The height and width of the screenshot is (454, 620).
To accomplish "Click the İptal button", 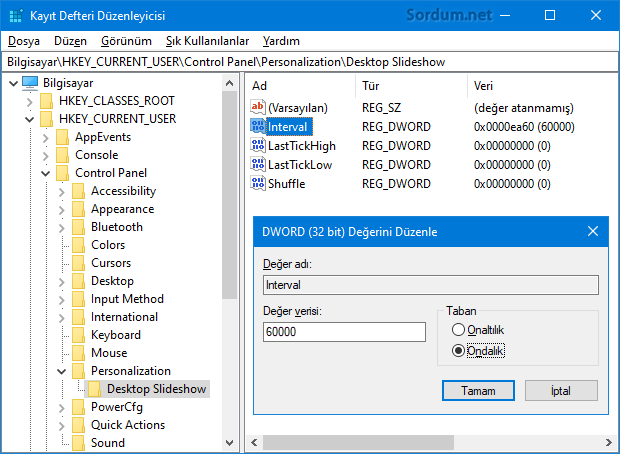I will [x=560, y=390].
